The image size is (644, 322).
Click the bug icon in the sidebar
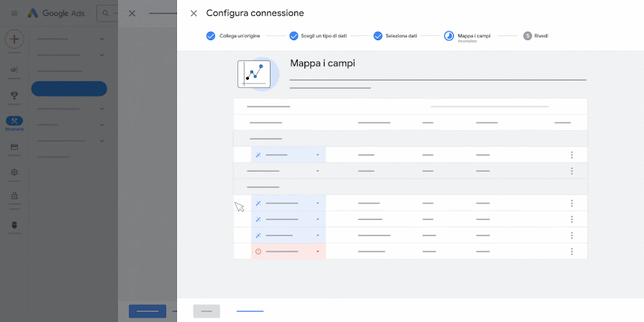[14, 225]
